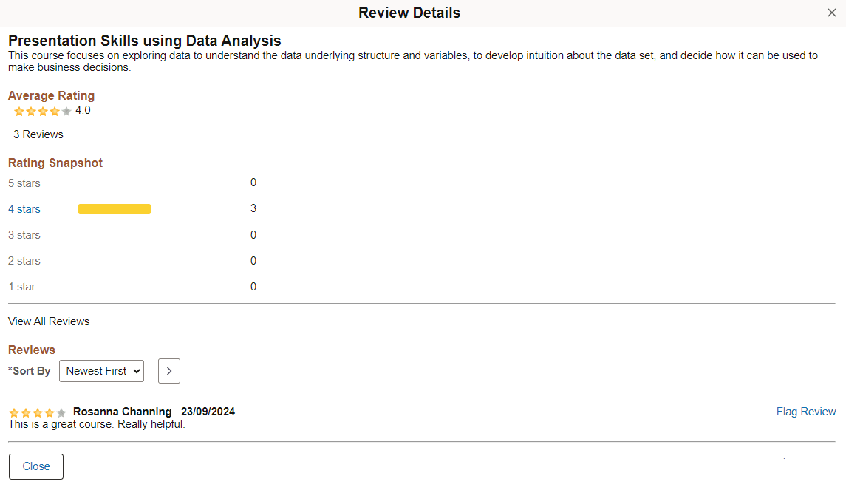Screen dimensions: 846x504
Task: Click the 3 Reviews count text
Action: 38,134
